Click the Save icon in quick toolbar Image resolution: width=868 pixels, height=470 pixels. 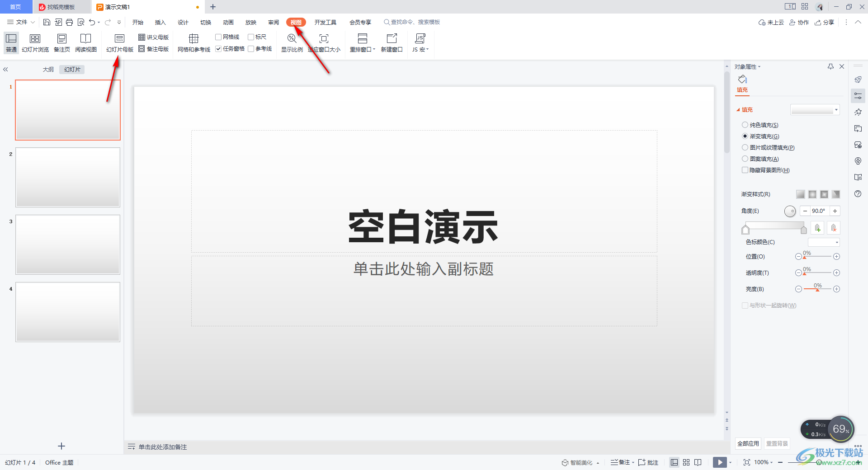(47, 22)
